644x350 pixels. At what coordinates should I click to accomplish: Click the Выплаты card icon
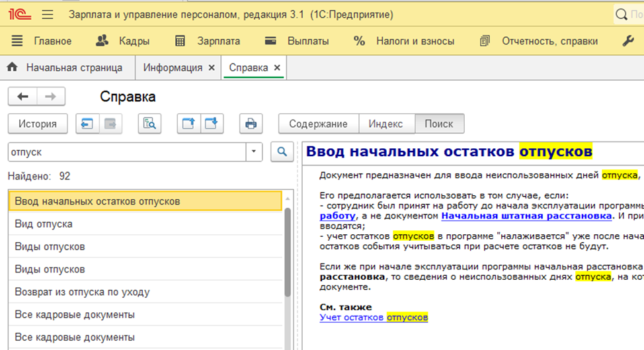coord(270,40)
